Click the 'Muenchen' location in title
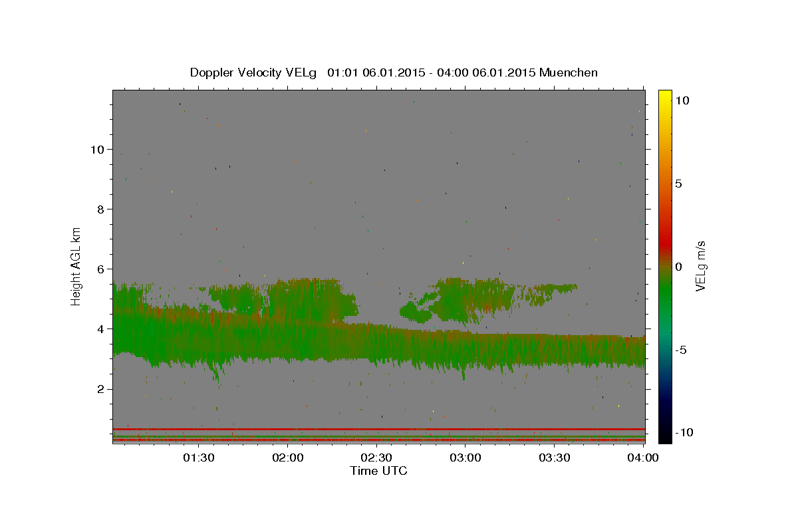This screenshot has height=532, width=798. pyautogui.click(x=569, y=72)
